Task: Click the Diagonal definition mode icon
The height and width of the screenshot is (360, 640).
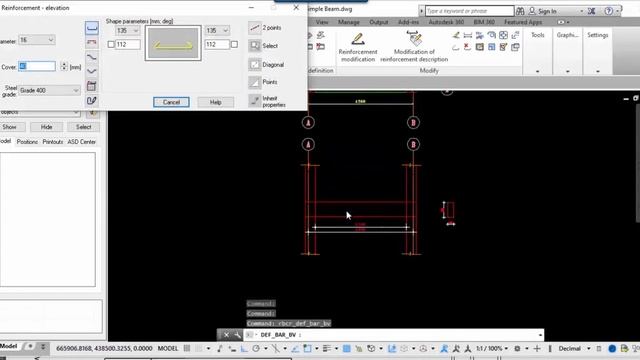Action: (255, 64)
